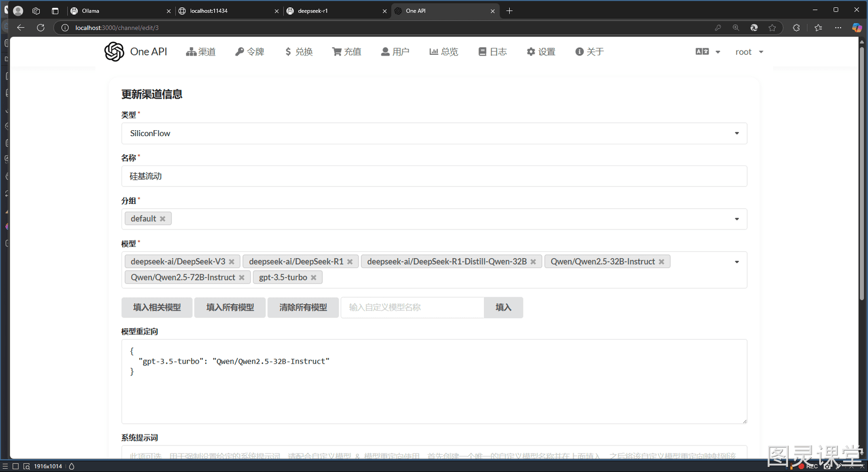
Task: Click the page vertical scrollbar
Action: 861,174
